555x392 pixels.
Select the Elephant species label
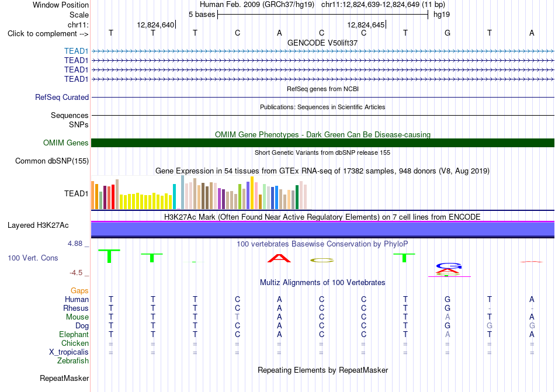74,334
